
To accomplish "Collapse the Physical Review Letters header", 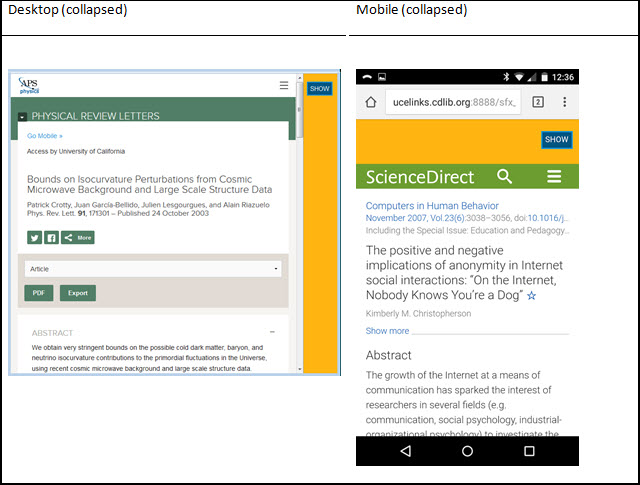I will pos(23,116).
